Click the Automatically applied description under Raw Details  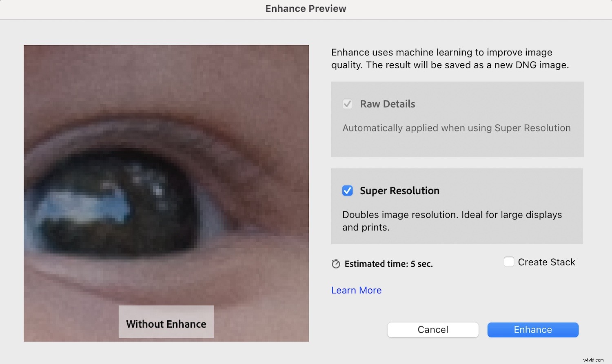click(456, 128)
